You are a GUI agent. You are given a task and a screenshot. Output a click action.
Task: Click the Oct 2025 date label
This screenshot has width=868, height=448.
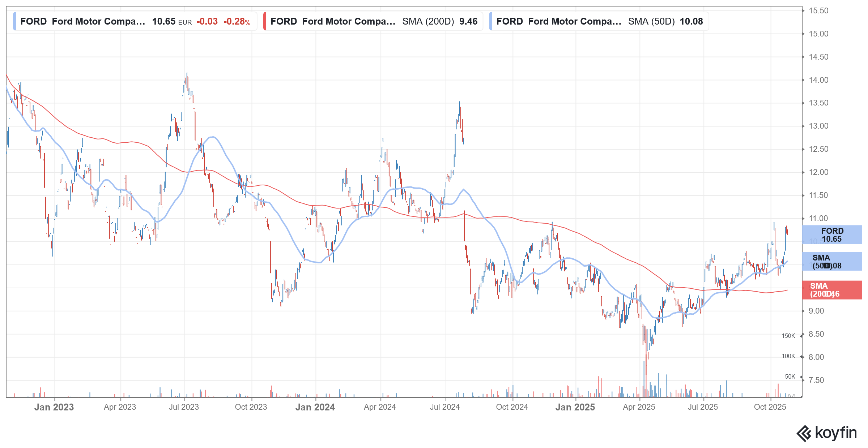(770, 407)
